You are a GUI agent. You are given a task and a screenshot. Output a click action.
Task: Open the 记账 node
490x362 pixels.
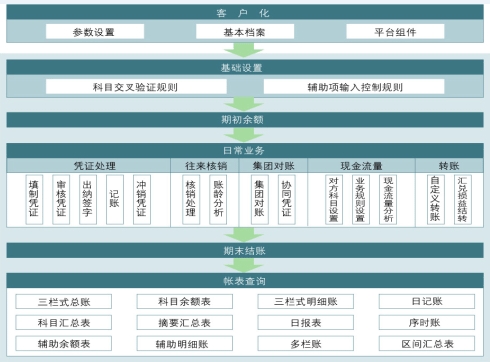(115, 199)
